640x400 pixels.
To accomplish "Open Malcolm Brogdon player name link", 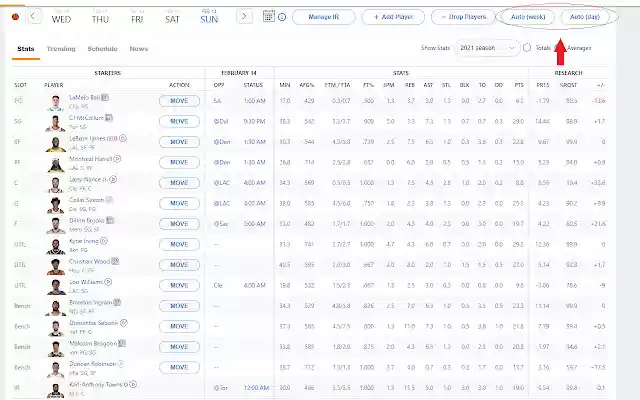I will pos(93,343).
